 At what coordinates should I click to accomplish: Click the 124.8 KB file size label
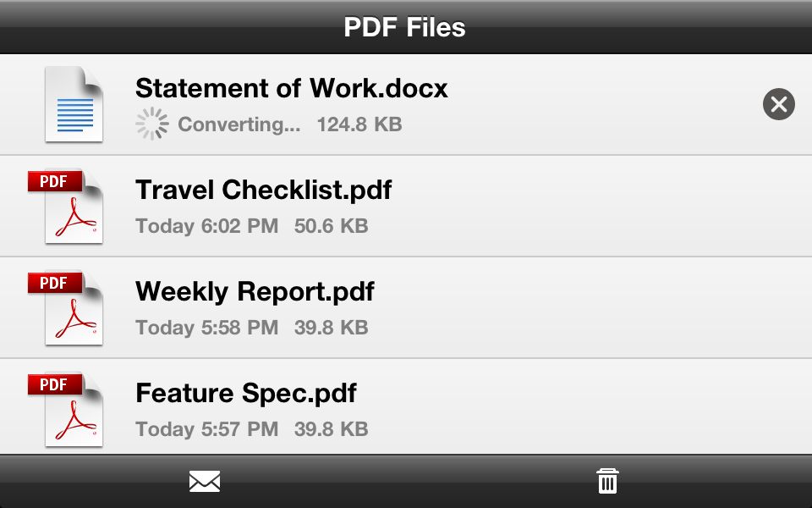[359, 124]
